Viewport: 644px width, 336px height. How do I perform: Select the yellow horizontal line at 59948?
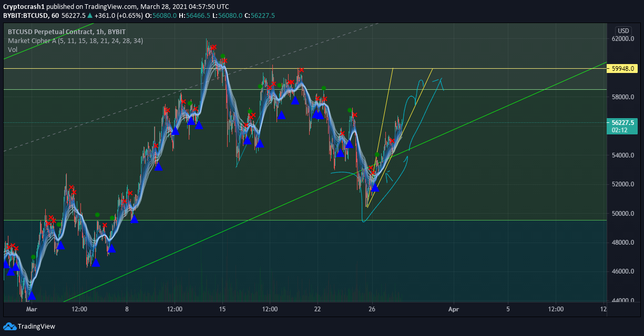(305, 68)
